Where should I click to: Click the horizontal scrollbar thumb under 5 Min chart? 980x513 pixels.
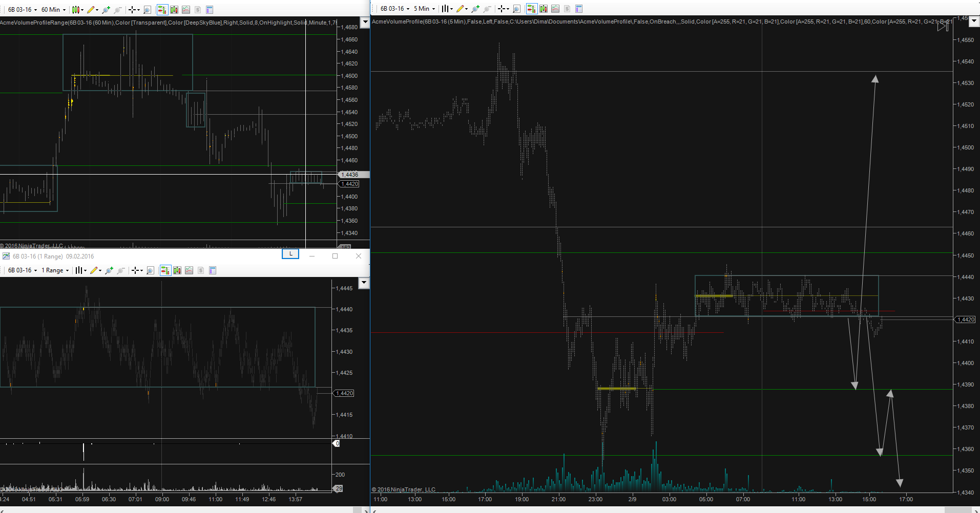pyautogui.click(x=958, y=510)
